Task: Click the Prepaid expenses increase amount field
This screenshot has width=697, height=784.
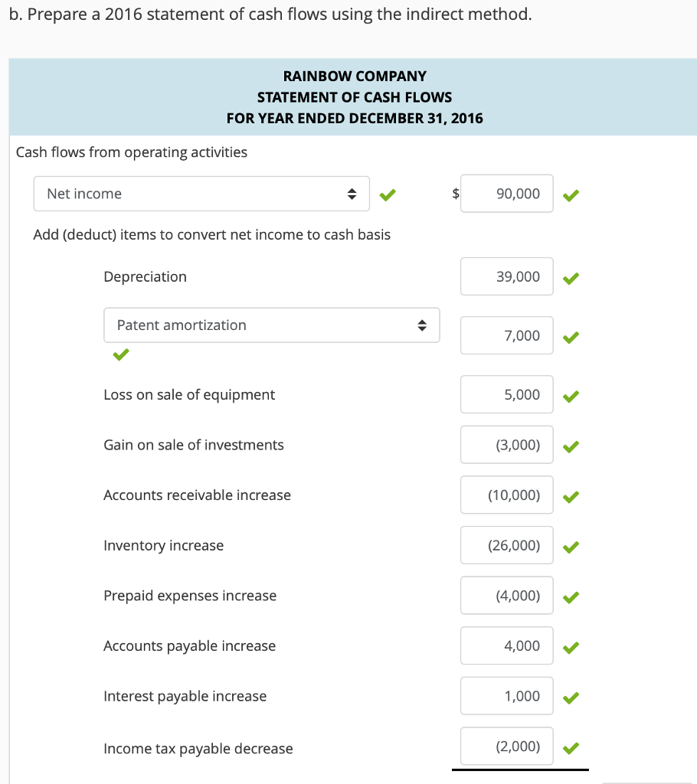Action: (507, 596)
